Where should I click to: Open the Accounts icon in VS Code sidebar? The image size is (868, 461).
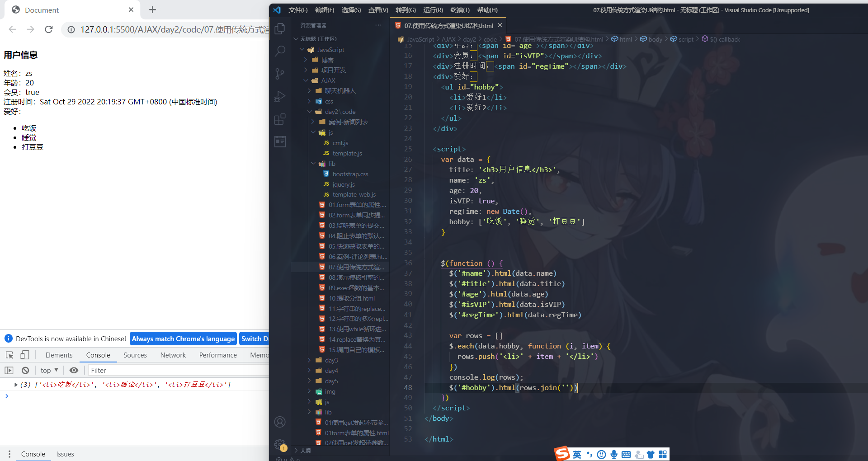(280, 422)
